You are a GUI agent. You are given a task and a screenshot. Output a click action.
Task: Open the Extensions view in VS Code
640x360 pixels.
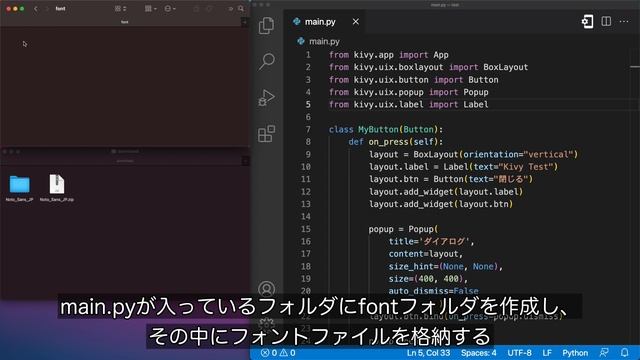[267, 133]
